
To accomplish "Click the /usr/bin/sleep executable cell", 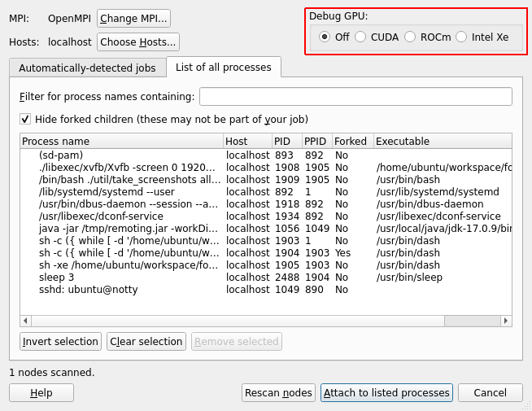I will (x=409, y=278).
